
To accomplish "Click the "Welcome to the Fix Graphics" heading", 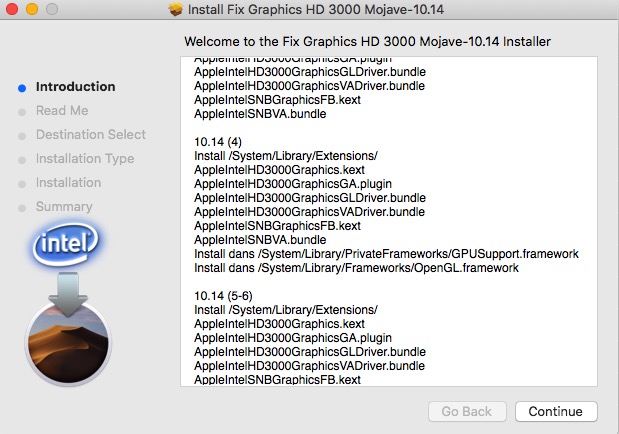I will pos(368,41).
